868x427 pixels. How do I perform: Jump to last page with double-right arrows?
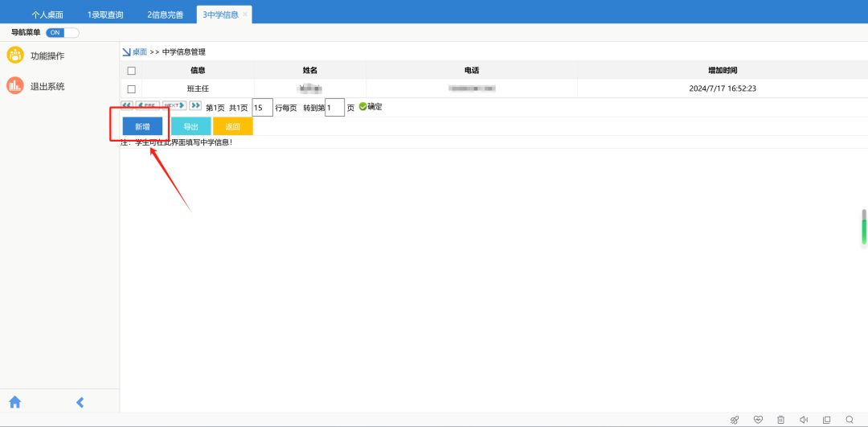[195, 105]
